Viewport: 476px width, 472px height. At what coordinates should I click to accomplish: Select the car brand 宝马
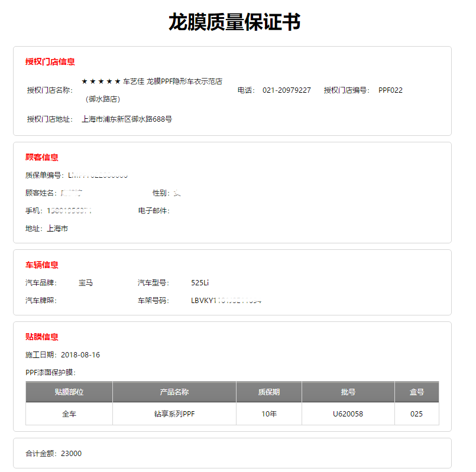[x=88, y=283]
